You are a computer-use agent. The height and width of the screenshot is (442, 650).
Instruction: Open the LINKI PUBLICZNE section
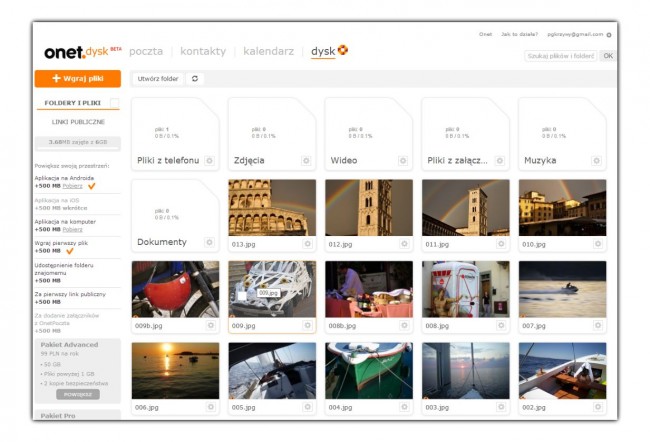[78, 122]
